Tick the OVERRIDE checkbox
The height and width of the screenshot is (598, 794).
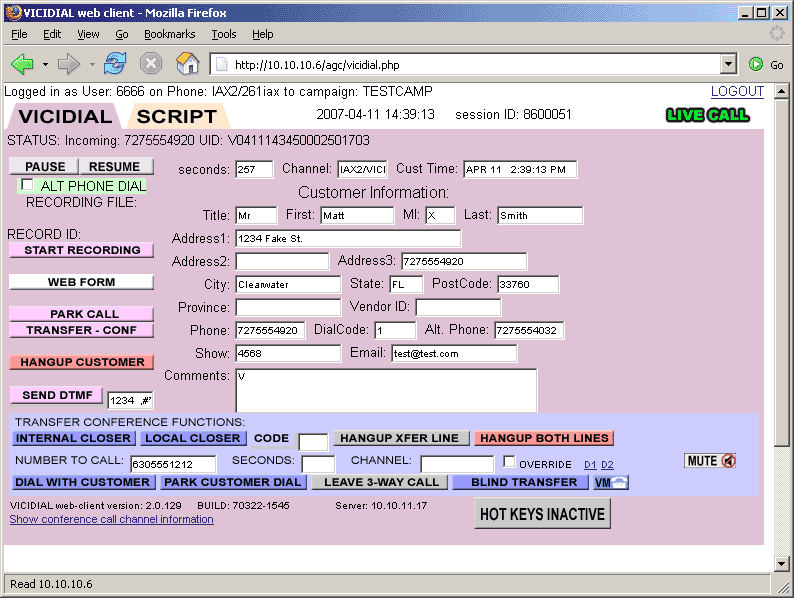(510, 462)
